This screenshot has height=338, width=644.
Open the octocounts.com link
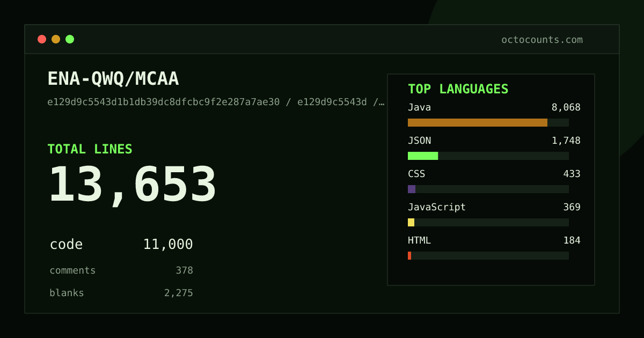tap(542, 40)
